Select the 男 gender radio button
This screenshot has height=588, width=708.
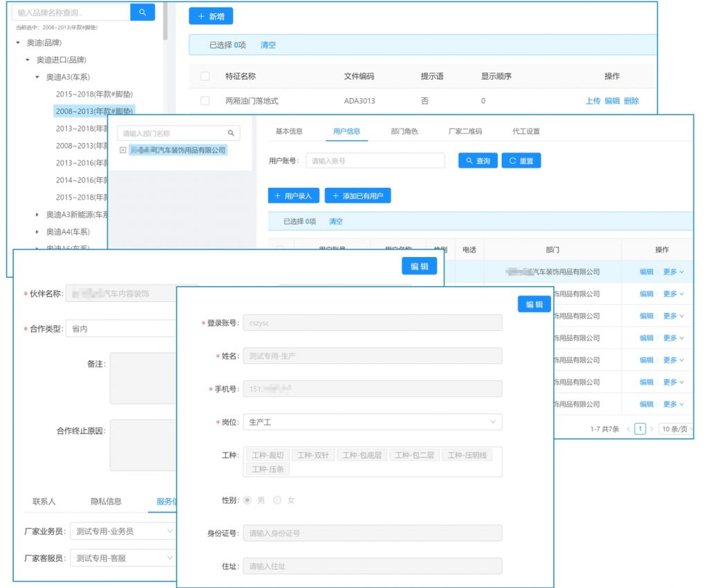coord(248,500)
